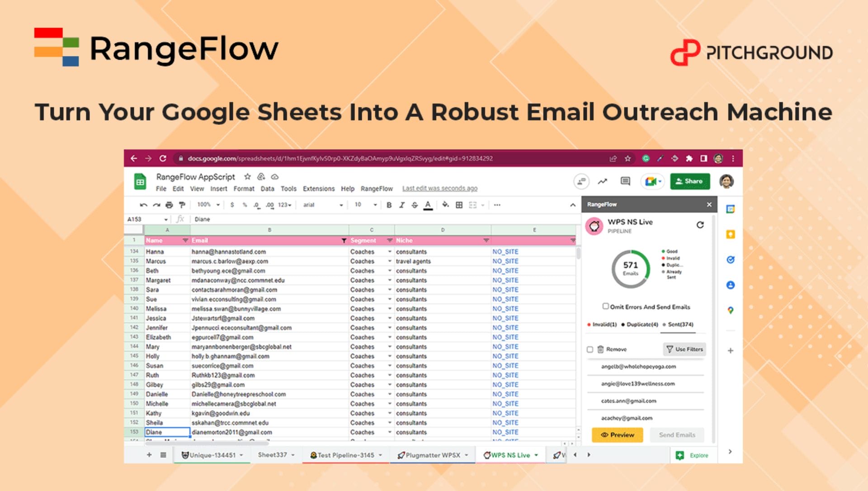Toggle strikethrough formatting icon
The width and height of the screenshot is (868, 491).
[415, 205]
